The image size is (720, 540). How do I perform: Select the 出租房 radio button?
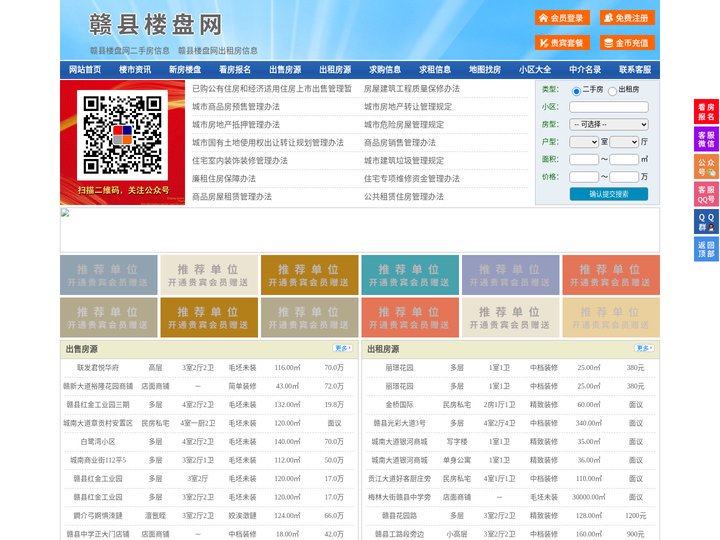612,91
